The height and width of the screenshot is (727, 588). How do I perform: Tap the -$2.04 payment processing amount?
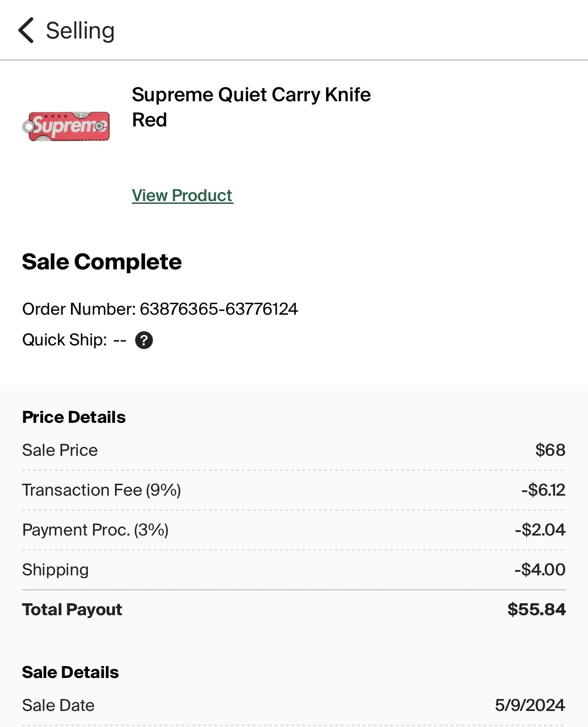(x=540, y=530)
